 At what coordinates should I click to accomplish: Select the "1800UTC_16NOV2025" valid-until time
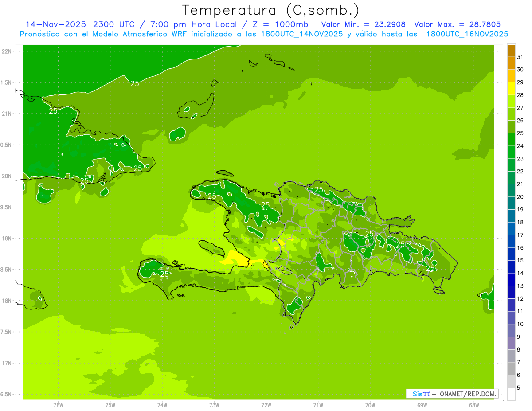point(467,34)
